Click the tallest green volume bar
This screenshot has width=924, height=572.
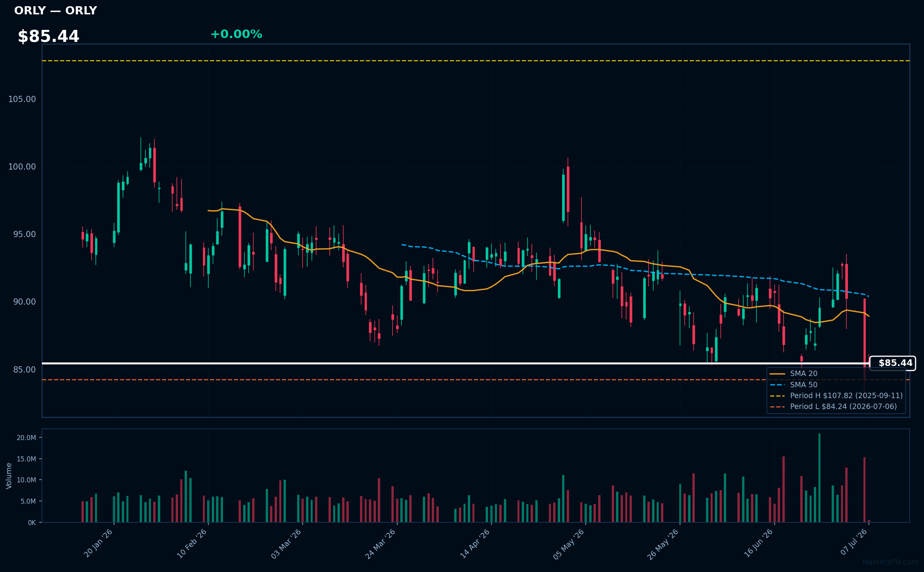click(x=820, y=478)
